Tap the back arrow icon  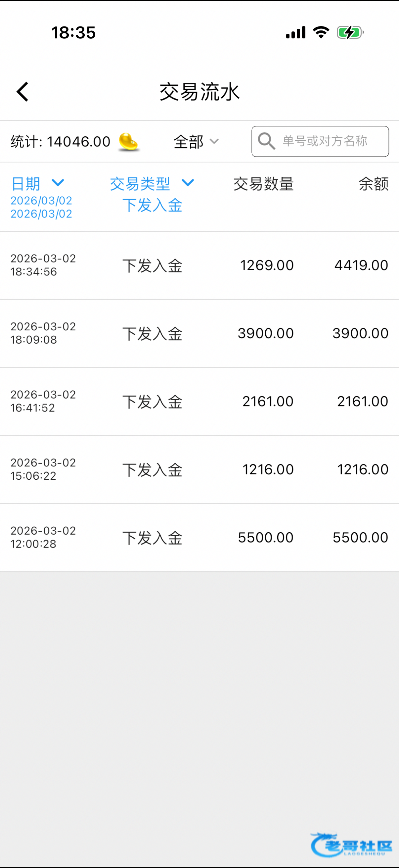point(22,92)
